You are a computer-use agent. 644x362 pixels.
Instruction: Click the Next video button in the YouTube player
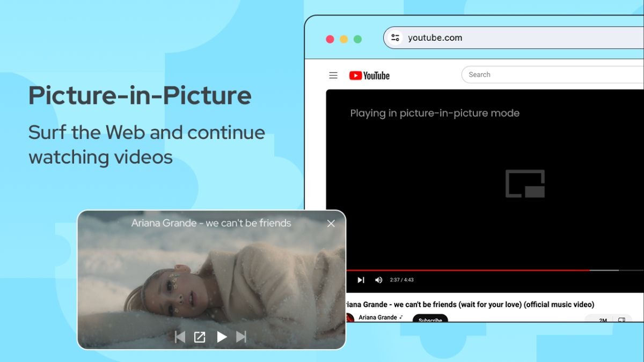point(361,280)
